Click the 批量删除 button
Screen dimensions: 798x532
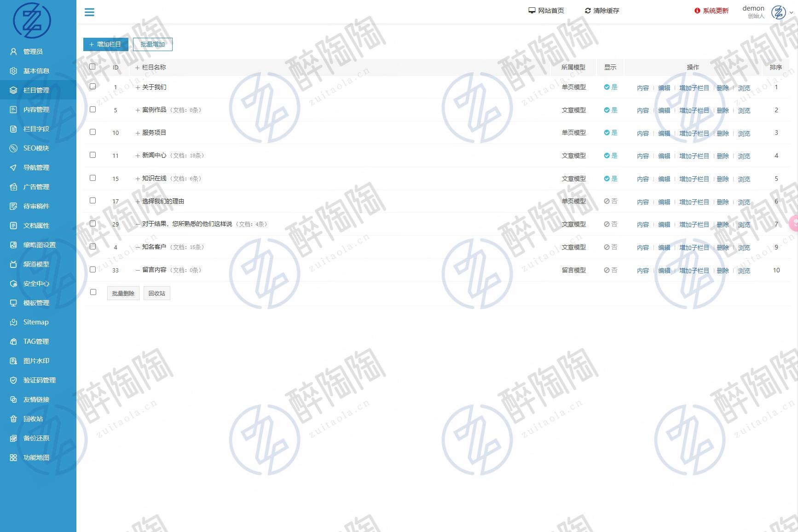click(123, 293)
